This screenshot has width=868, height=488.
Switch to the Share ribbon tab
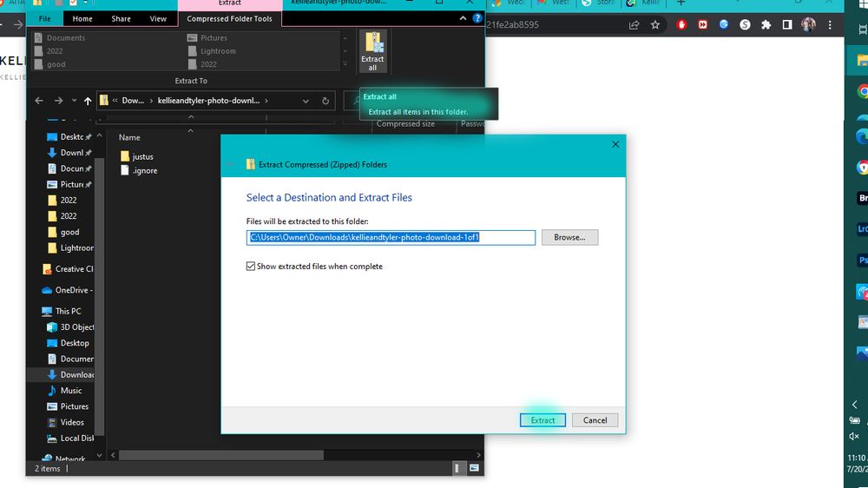(121, 18)
